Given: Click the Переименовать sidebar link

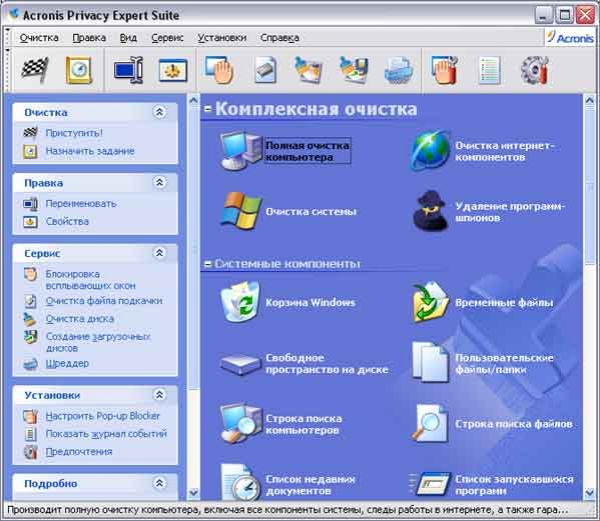Looking at the screenshot, I should 81,204.
